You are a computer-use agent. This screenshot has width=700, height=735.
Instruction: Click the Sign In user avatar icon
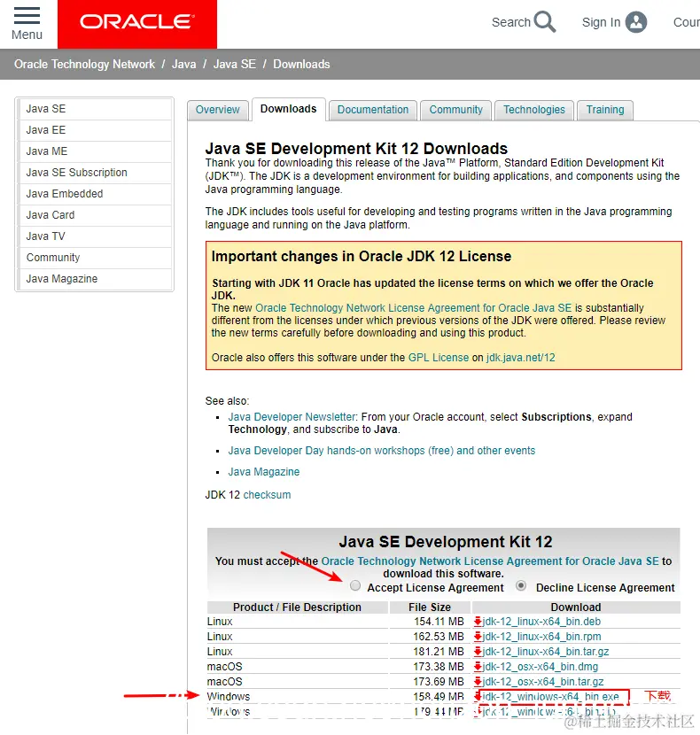tap(636, 22)
